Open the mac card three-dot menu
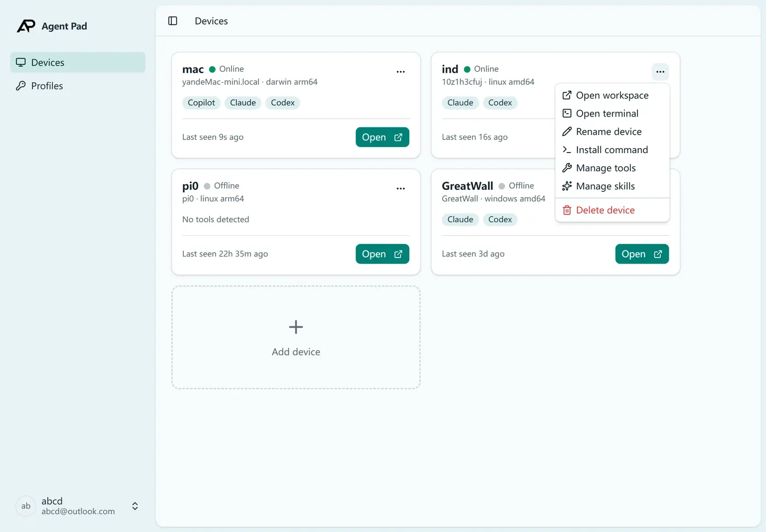 [x=401, y=72]
